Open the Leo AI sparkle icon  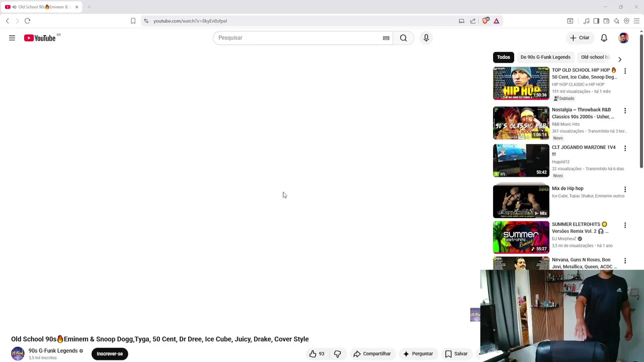616,21
